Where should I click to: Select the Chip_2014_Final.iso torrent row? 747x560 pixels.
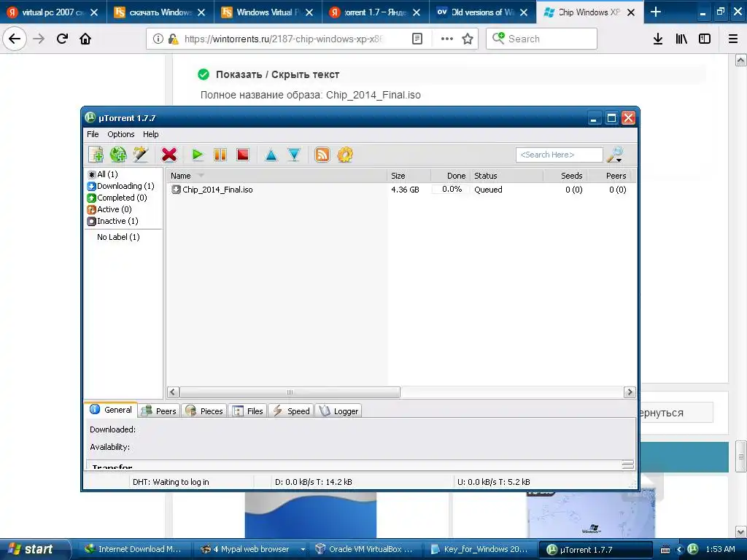(x=401, y=190)
